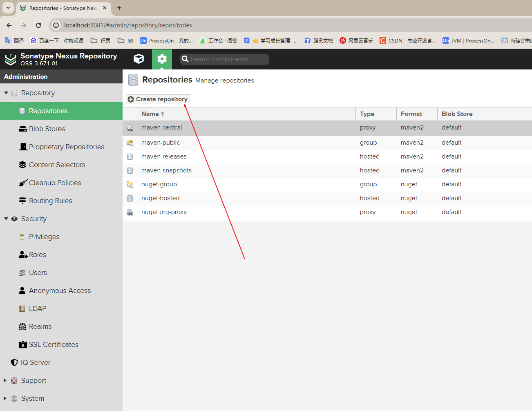Click the IQ Server shield icon
Image resolution: width=532 pixels, height=411 pixels.
pyautogui.click(x=14, y=362)
